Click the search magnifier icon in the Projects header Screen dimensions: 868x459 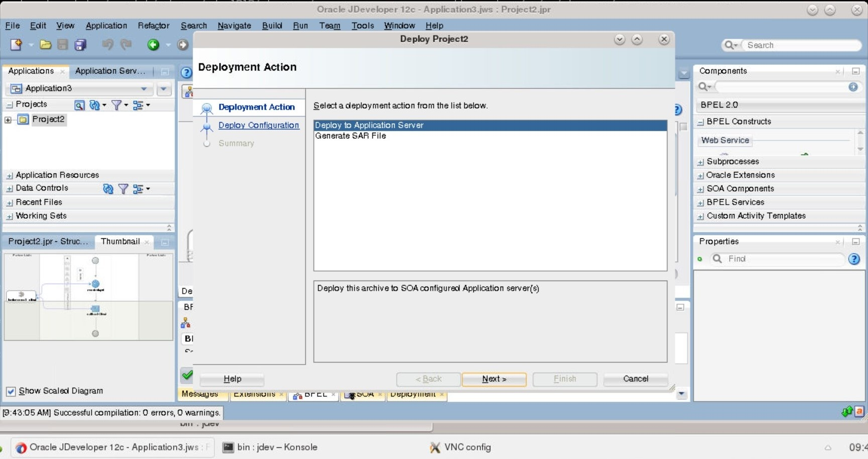[x=79, y=105]
